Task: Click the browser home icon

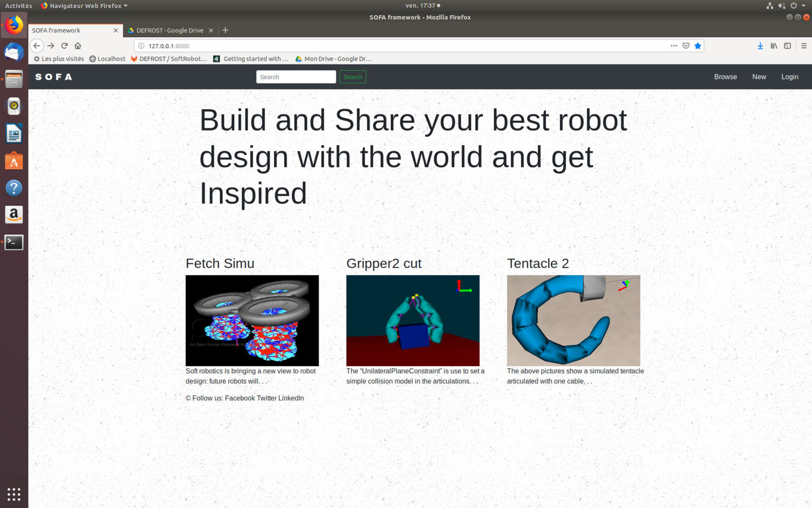Action: (78, 46)
